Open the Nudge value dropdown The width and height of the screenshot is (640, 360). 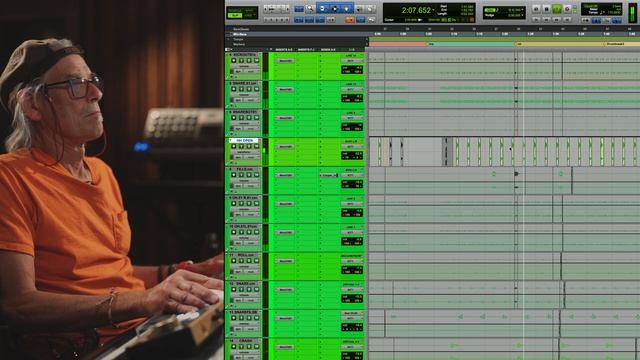click(x=523, y=15)
